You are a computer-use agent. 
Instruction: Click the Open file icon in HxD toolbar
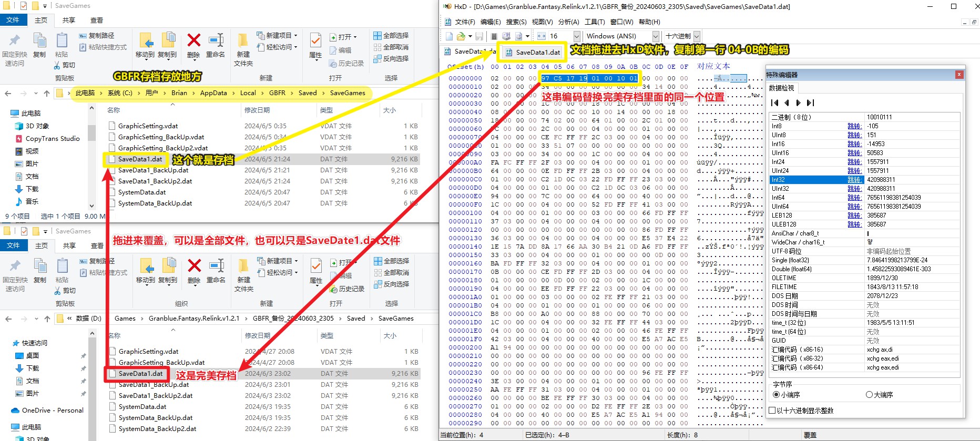click(461, 36)
